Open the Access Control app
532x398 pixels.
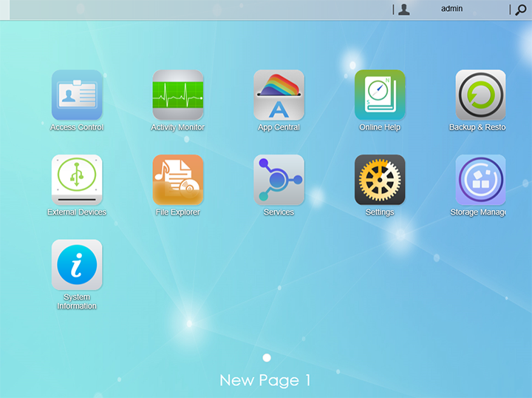coord(77,95)
